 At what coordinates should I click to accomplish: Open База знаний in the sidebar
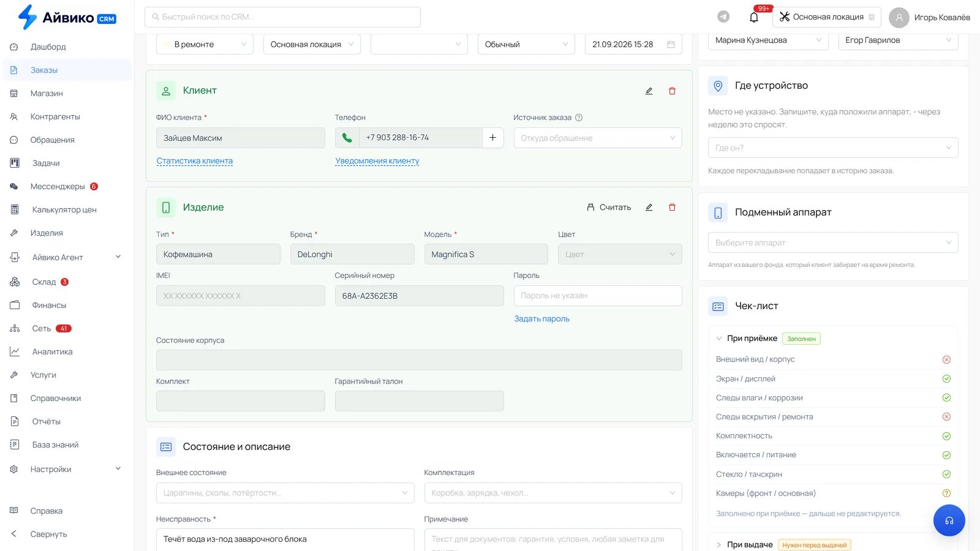point(67,444)
